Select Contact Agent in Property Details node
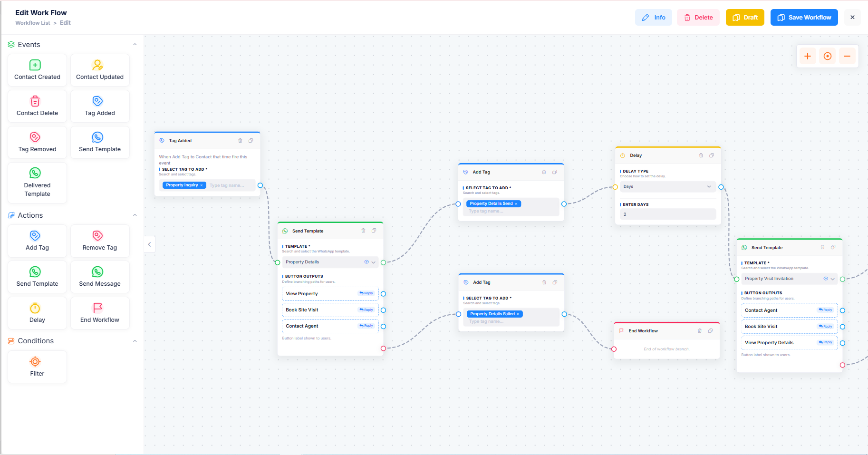This screenshot has height=455, width=868. pos(330,326)
